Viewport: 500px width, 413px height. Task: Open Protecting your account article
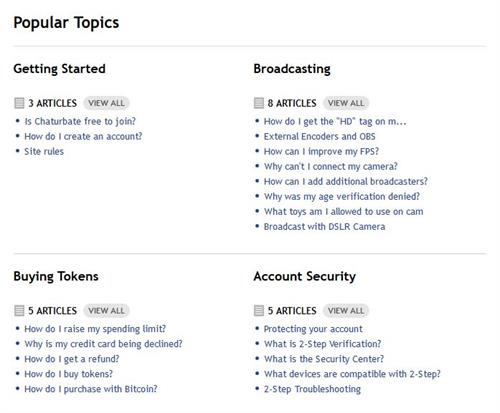[x=313, y=329]
